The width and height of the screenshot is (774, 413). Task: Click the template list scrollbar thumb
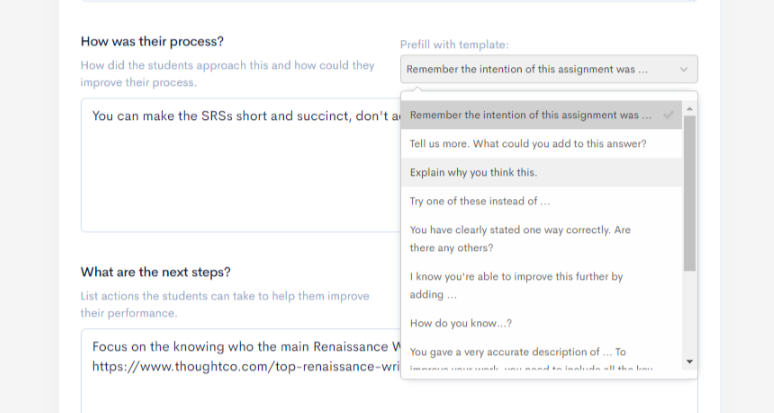pos(689,190)
